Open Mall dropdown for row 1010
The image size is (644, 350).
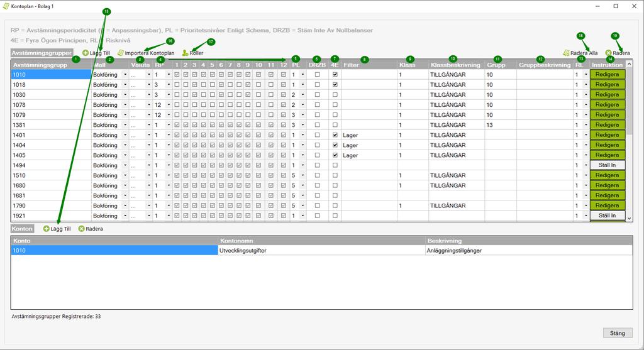point(125,75)
